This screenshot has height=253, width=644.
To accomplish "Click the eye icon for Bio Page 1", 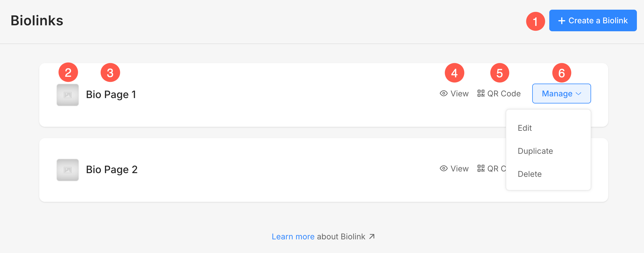I will [x=444, y=94].
